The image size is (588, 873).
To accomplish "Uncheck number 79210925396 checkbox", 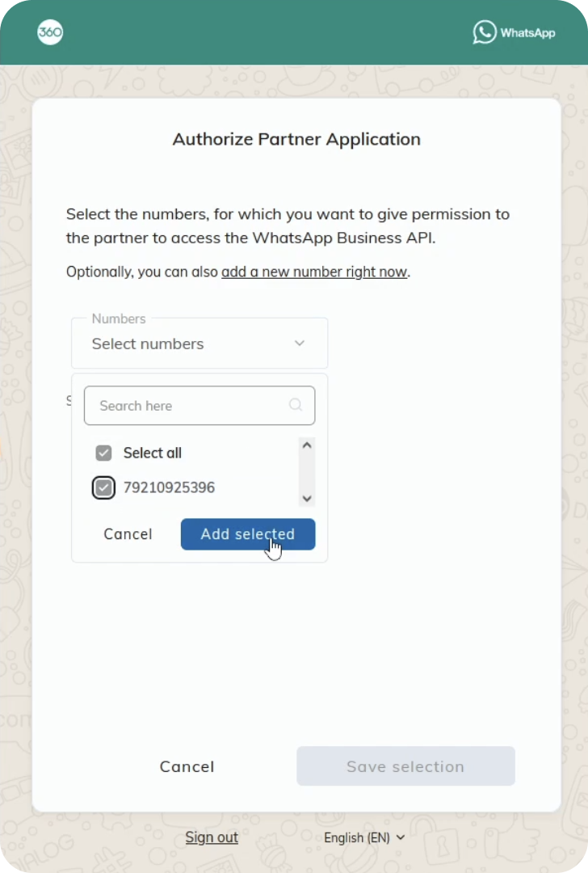I will (x=103, y=488).
